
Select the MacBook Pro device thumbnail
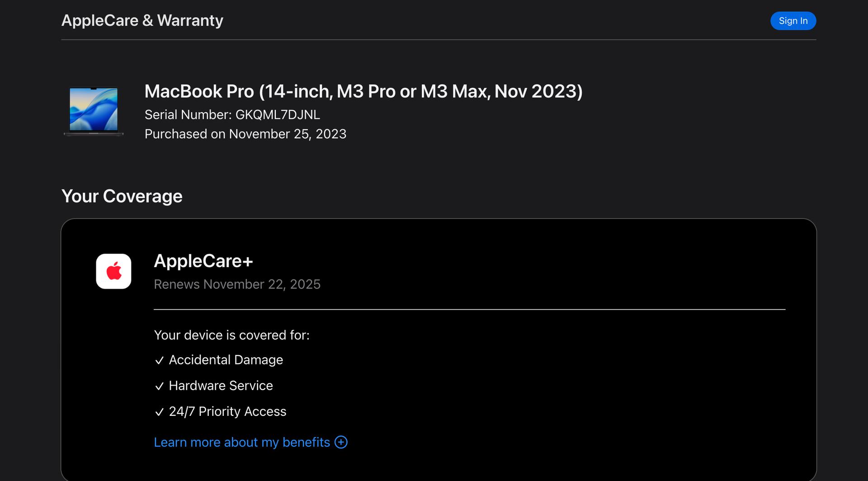[94, 111]
